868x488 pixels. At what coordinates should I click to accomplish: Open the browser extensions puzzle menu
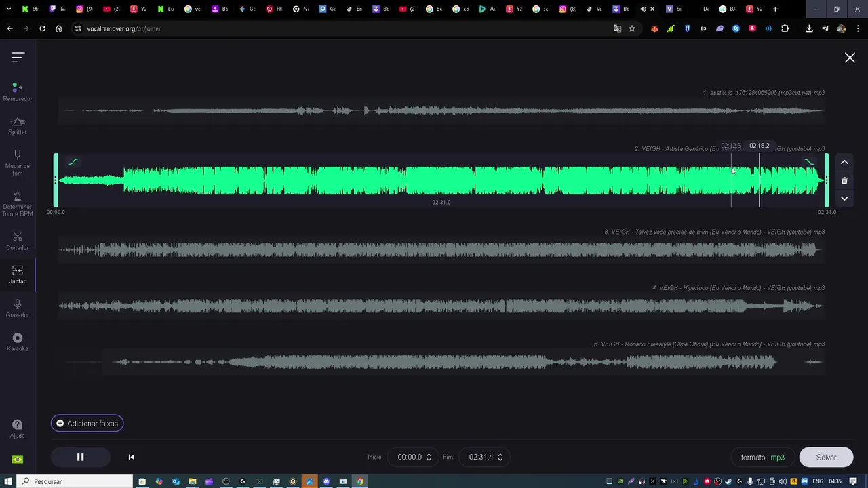[785, 28]
